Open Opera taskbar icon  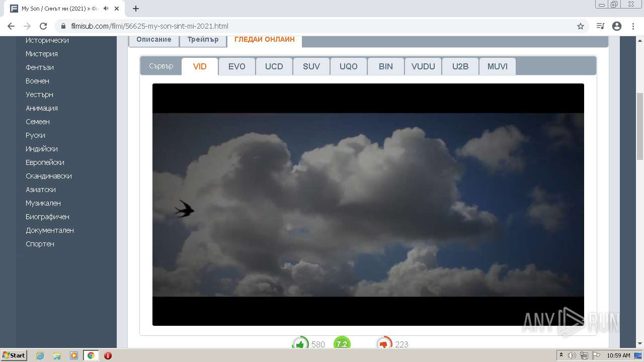click(108, 355)
